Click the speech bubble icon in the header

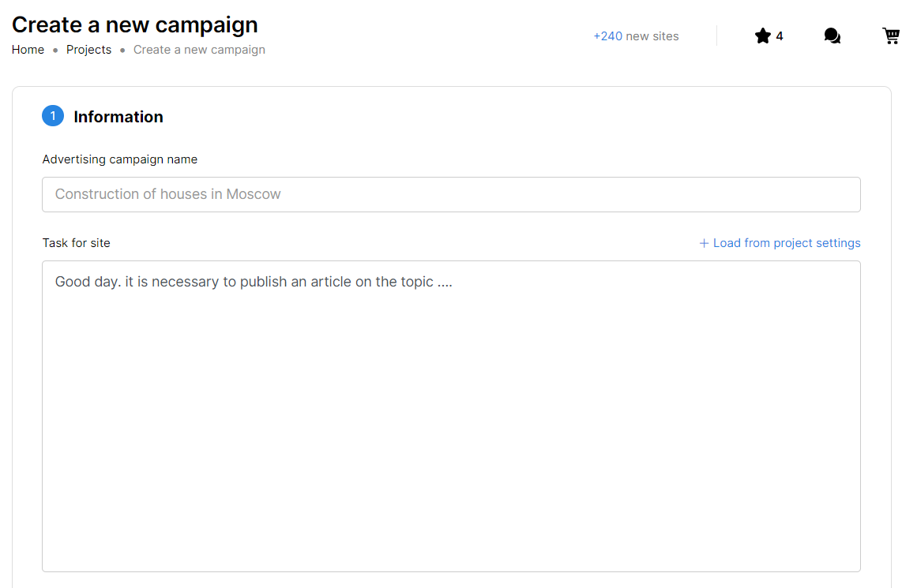[832, 36]
